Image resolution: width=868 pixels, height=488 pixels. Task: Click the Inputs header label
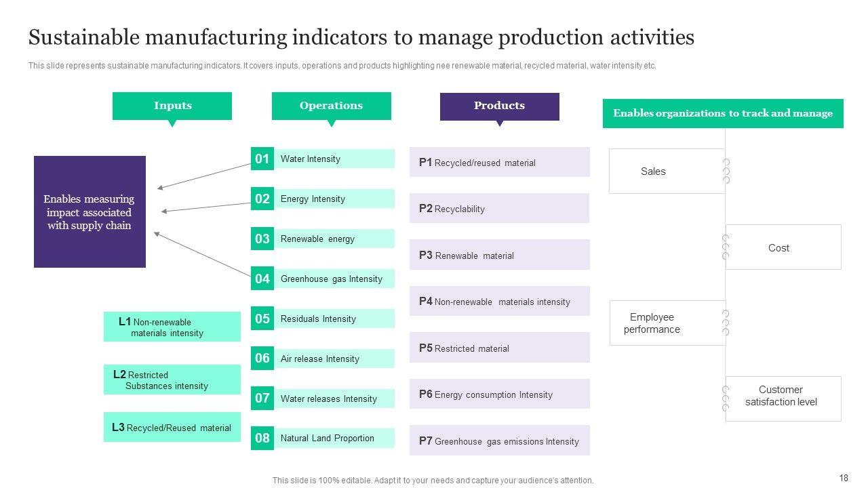[x=172, y=106]
